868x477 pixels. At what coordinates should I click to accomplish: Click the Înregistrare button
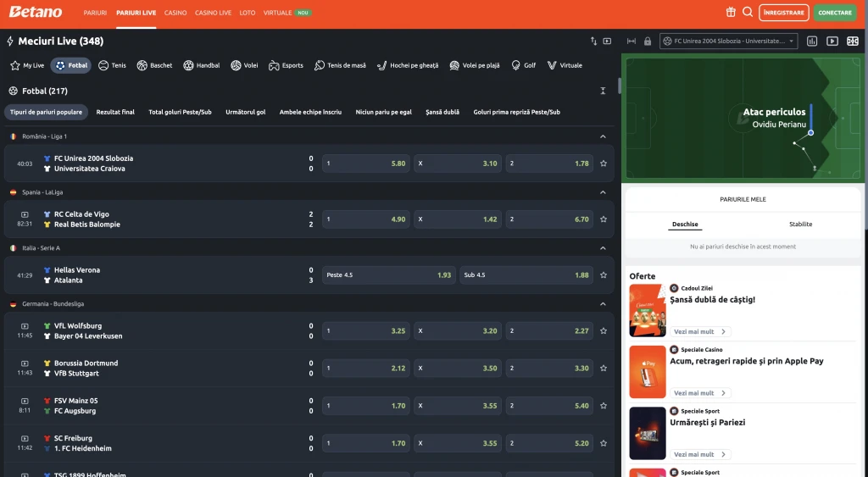(783, 13)
